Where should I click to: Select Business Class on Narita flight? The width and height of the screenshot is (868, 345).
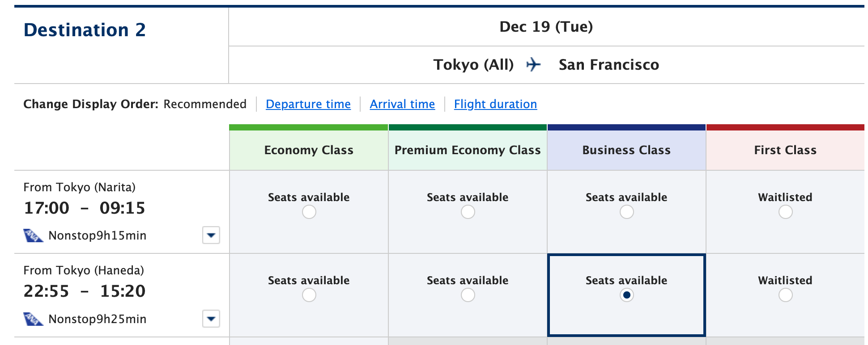coord(626,212)
